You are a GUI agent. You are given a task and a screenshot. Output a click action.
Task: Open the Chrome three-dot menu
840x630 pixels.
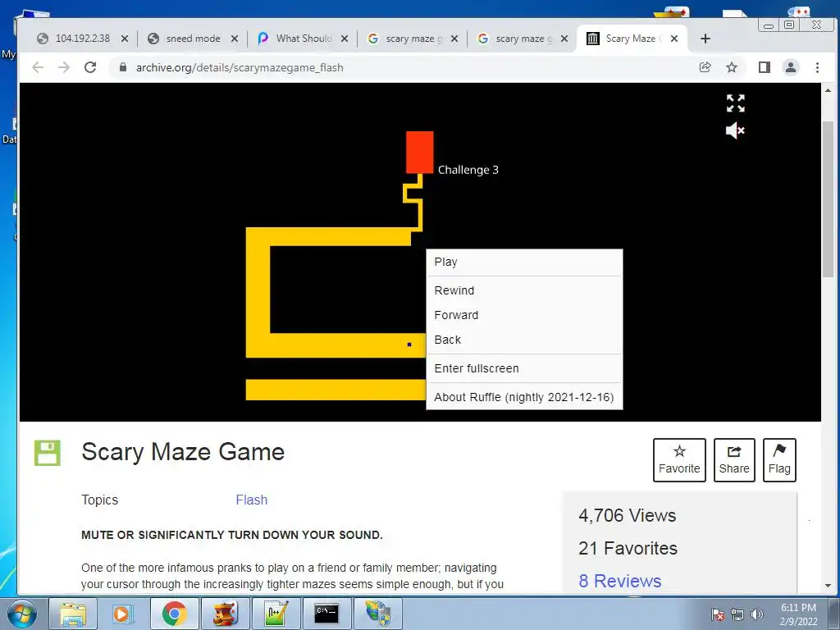click(x=817, y=67)
